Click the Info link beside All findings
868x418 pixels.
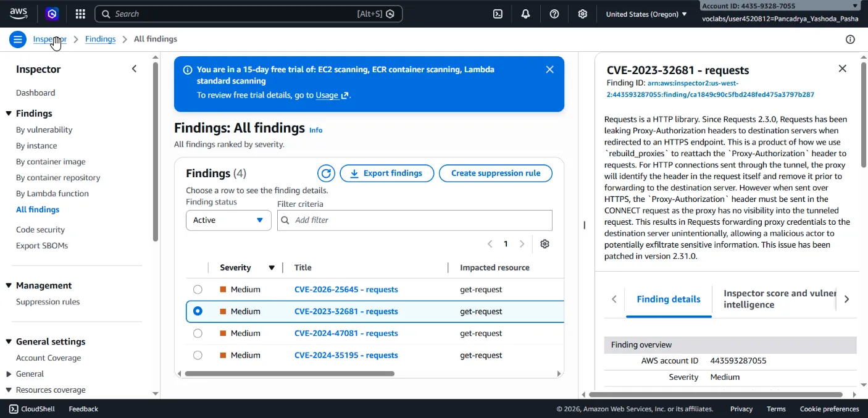click(316, 130)
